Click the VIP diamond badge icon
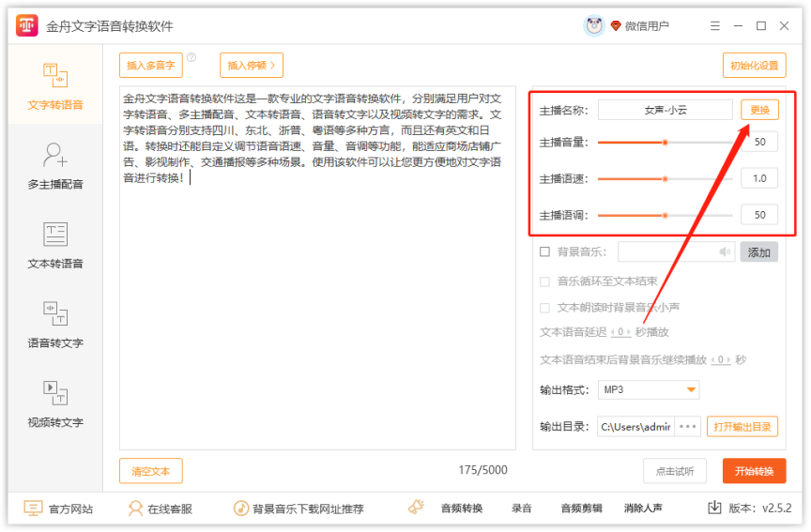The image size is (811, 532). 615,26
